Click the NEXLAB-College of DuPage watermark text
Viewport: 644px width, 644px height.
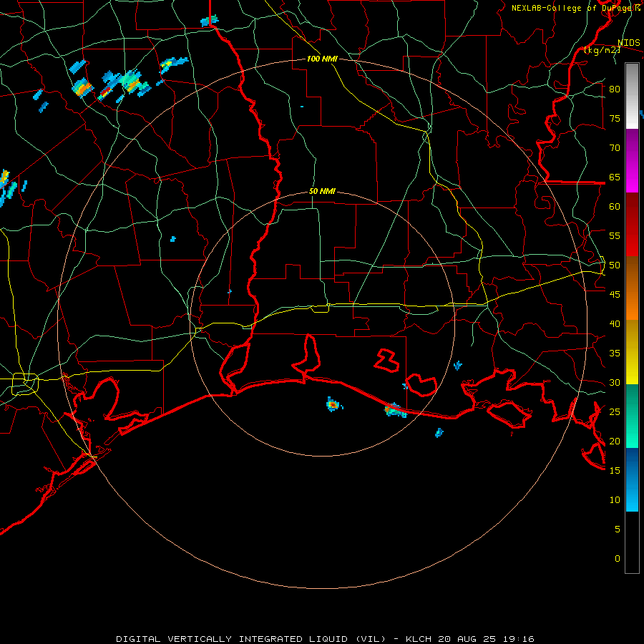point(572,8)
